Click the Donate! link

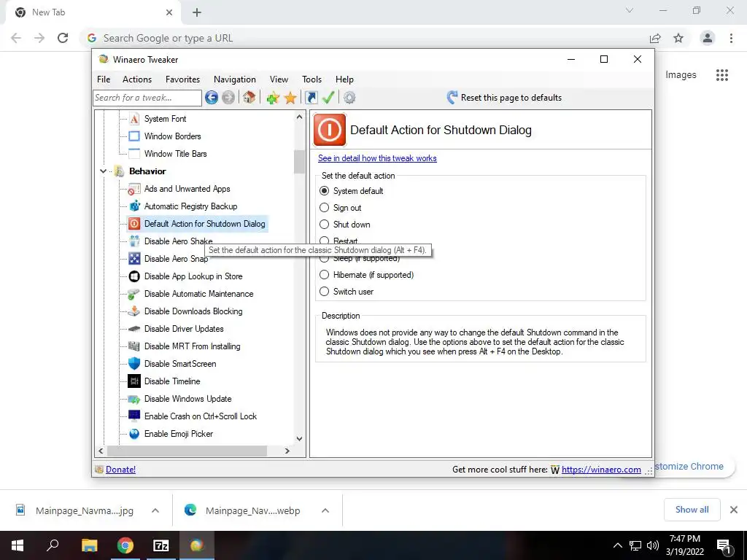point(120,470)
